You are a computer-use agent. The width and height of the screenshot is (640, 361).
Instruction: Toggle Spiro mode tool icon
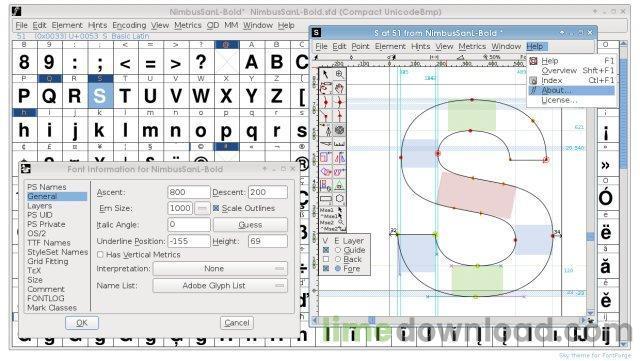click(339, 130)
